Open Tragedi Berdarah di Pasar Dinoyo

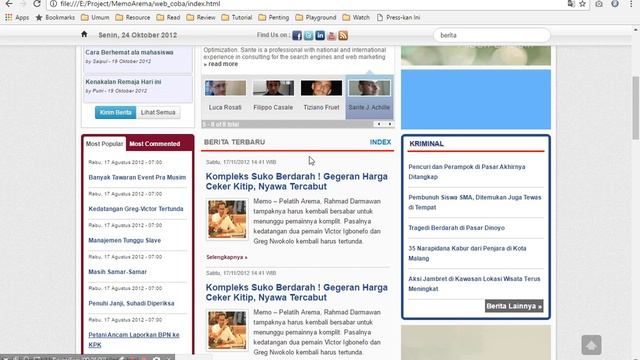coord(456,228)
